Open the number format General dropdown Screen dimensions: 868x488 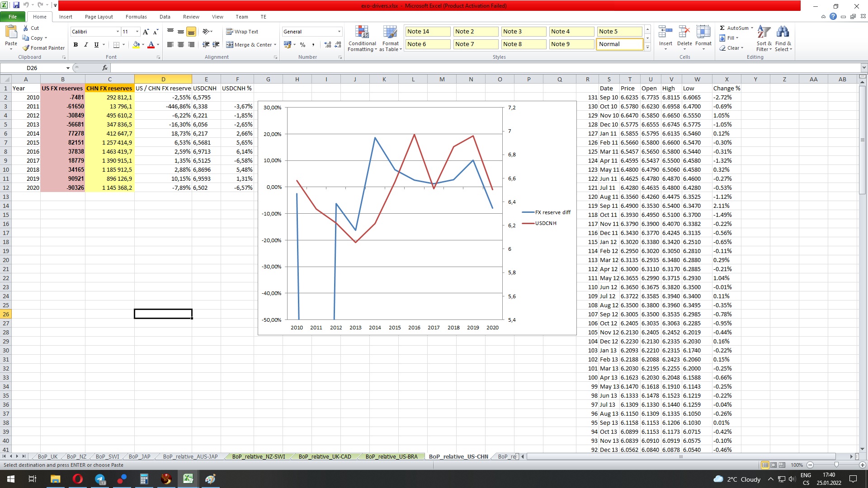pyautogui.click(x=339, y=32)
